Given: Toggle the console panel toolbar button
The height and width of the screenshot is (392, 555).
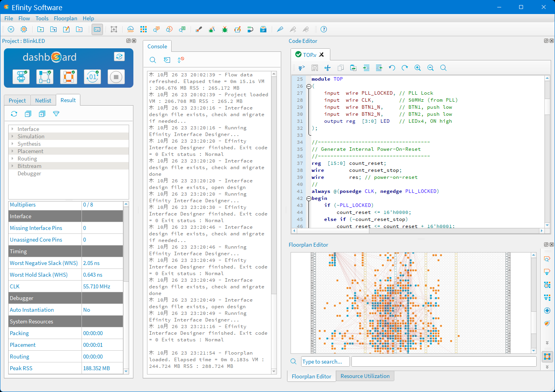Looking at the screenshot, I should tap(97, 29).
